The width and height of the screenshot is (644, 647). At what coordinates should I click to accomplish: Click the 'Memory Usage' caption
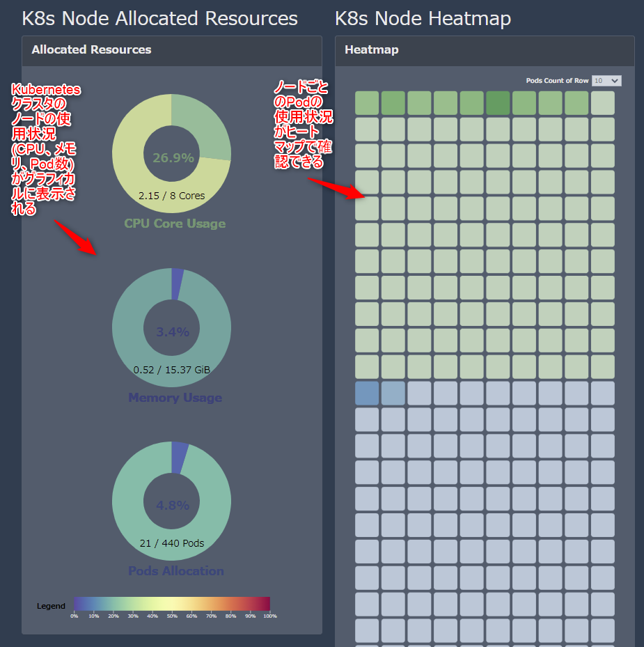point(175,398)
